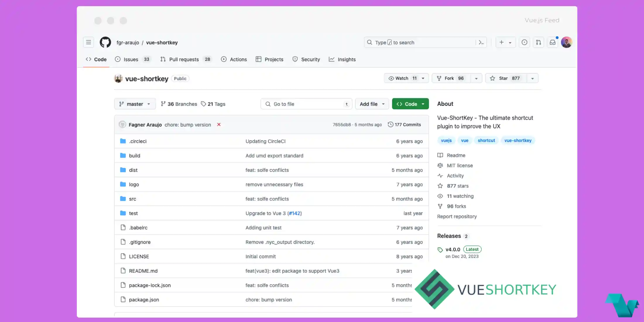The image size is (644, 322).
Task: Click the package.json file icon
Action: click(123, 299)
